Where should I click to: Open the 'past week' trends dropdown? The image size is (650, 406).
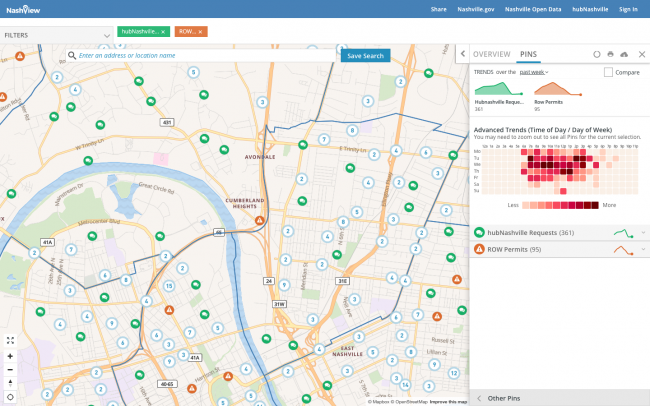(534, 72)
